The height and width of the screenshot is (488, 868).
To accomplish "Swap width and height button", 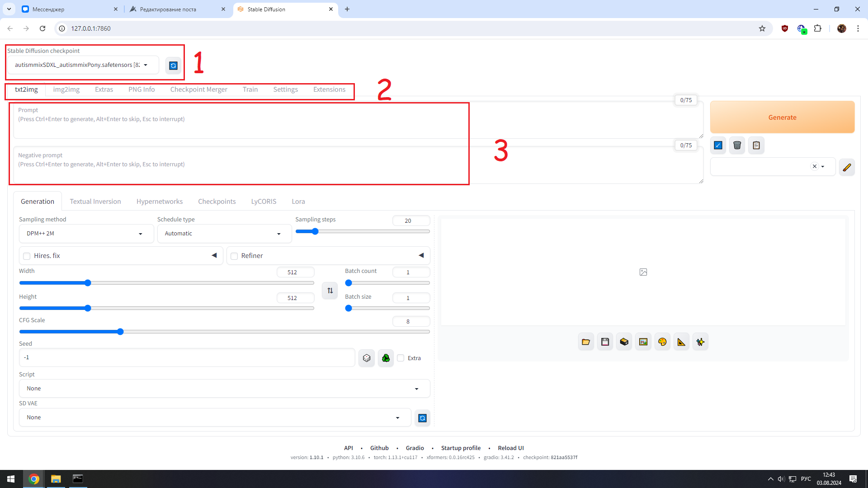I will [x=330, y=291].
